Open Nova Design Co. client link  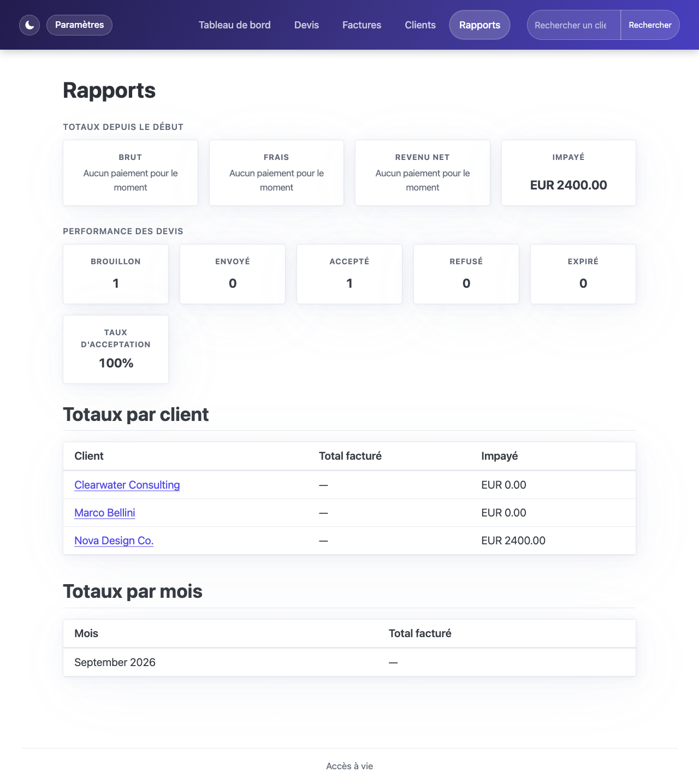click(x=114, y=541)
